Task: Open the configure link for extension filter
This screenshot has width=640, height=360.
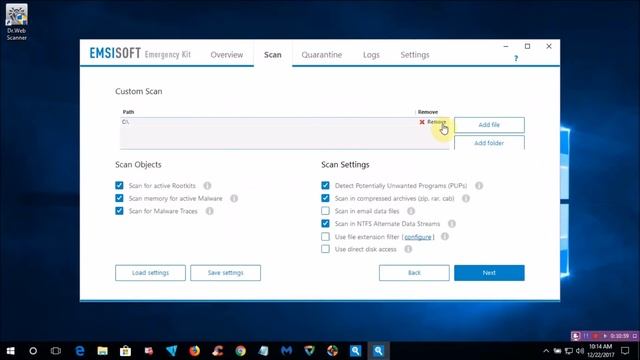Action: point(418,237)
